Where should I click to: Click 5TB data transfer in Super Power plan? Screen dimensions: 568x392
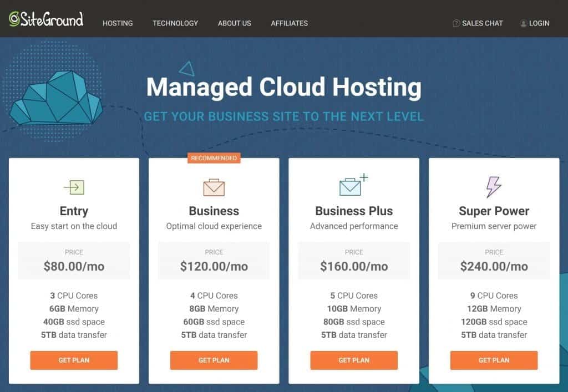click(x=494, y=335)
